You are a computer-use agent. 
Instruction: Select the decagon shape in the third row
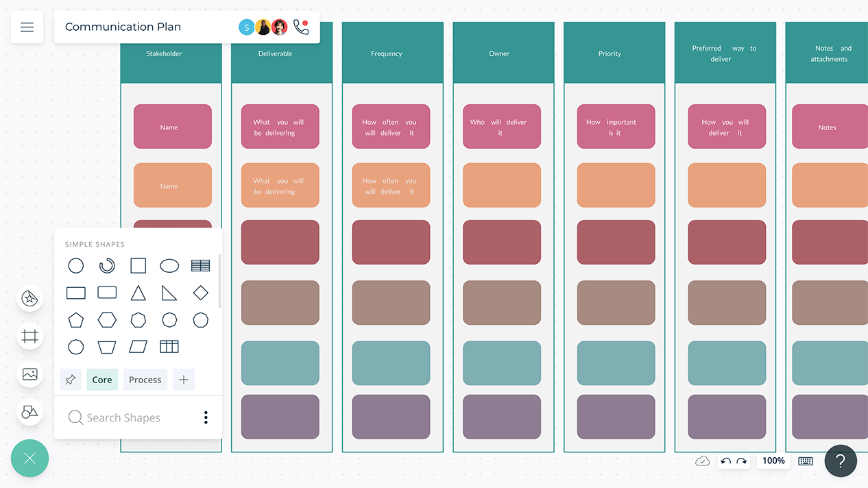201,320
